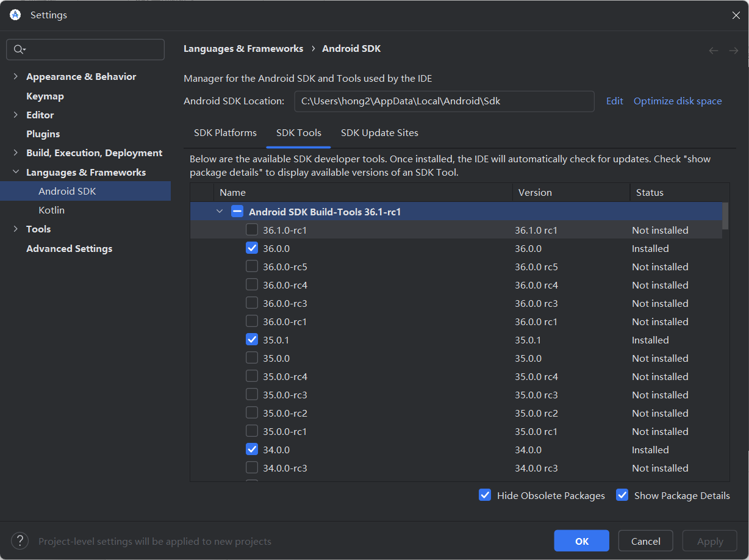Check the 34.0.0-rc3 checkbox

(x=252, y=468)
